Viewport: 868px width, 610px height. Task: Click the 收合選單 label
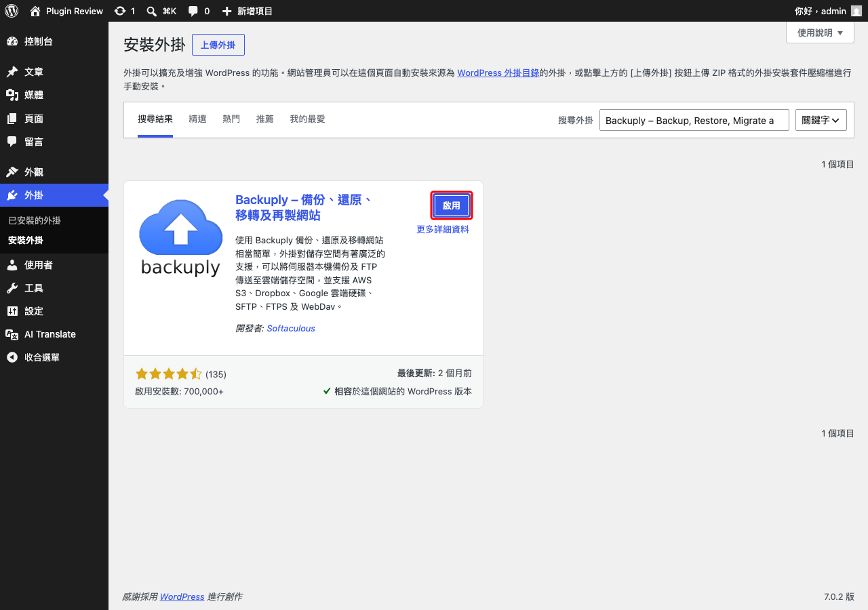(42, 357)
